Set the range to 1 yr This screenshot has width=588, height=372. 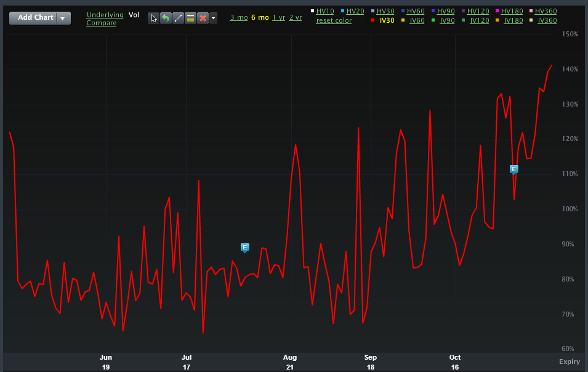coord(279,18)
